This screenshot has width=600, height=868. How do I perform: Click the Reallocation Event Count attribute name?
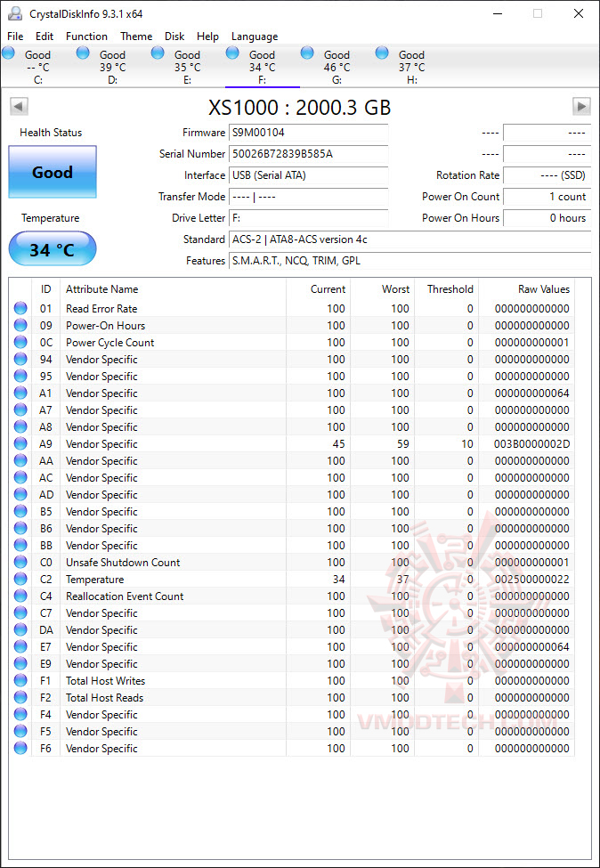point(125,596)
